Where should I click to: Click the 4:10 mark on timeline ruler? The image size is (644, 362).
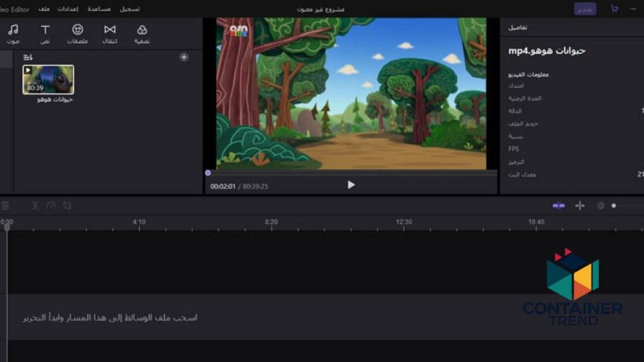click(139, 222)
